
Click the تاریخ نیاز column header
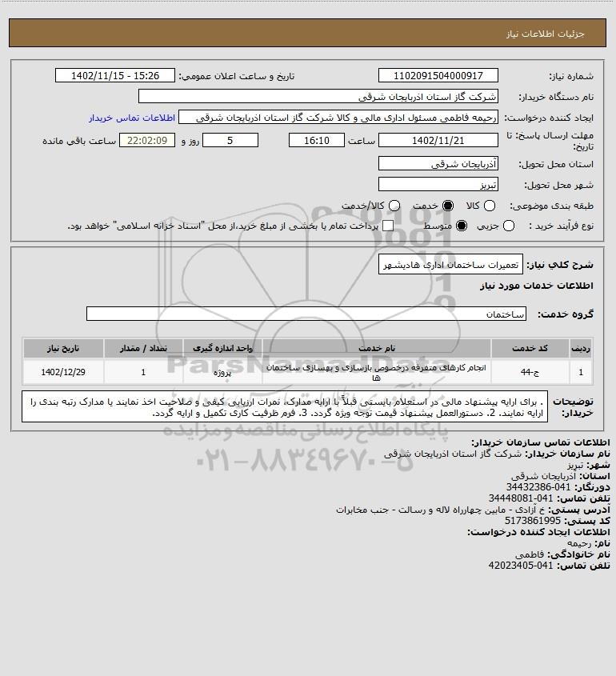click(x=63, y=348)
